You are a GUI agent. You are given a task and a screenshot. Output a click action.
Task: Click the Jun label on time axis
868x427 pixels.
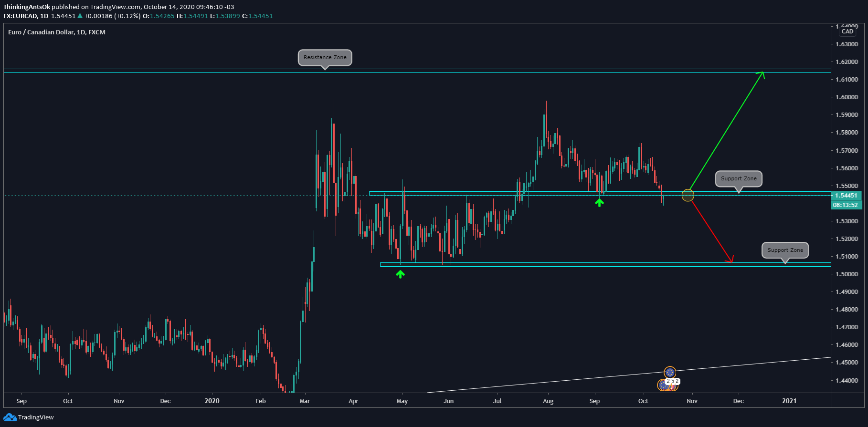tap(449, 401)
